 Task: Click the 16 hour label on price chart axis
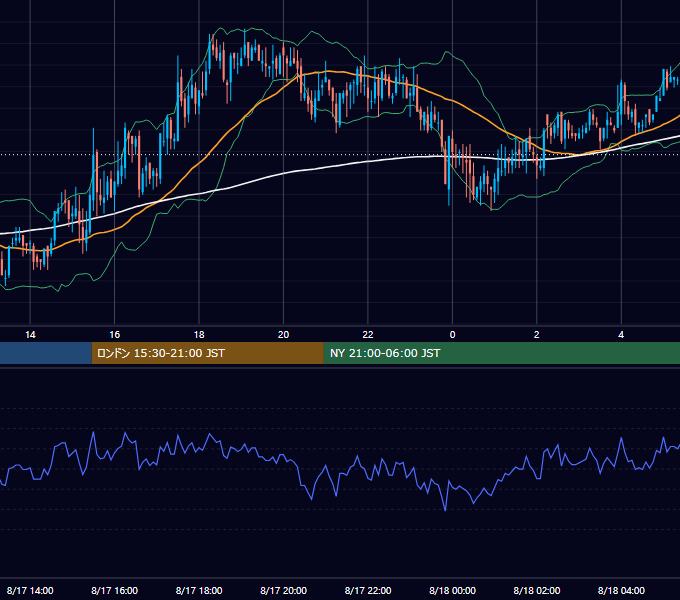114,335
